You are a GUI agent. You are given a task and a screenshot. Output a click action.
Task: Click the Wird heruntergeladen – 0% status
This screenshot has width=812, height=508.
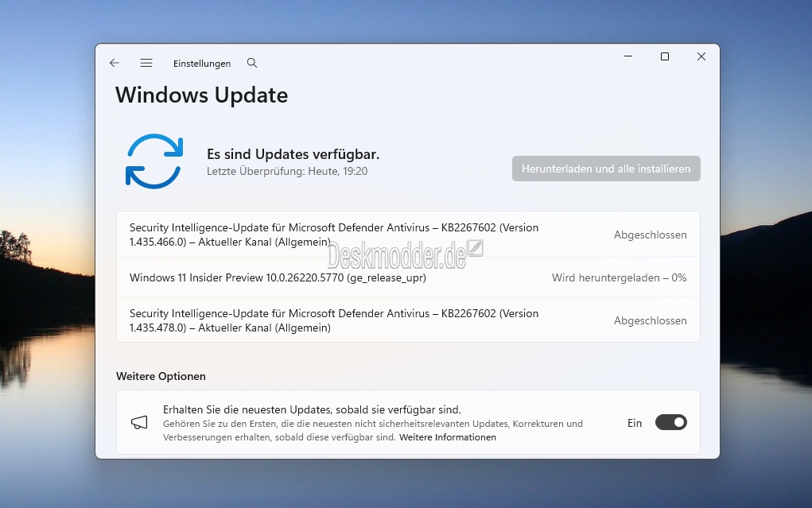pos(619,277)
